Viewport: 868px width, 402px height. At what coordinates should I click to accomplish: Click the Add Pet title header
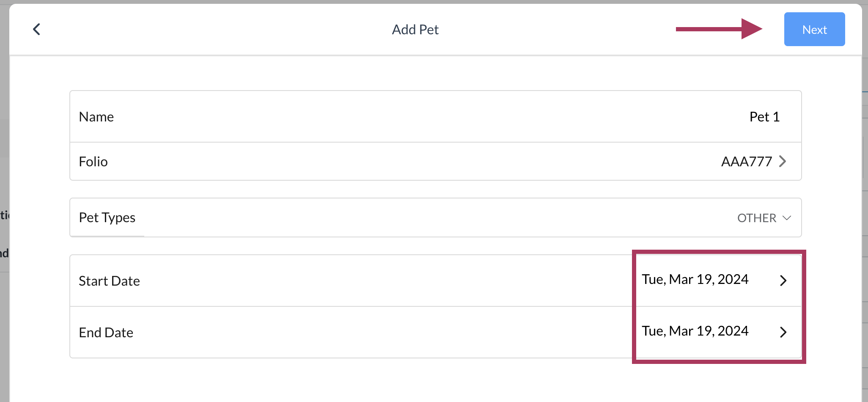pos(415,29)
